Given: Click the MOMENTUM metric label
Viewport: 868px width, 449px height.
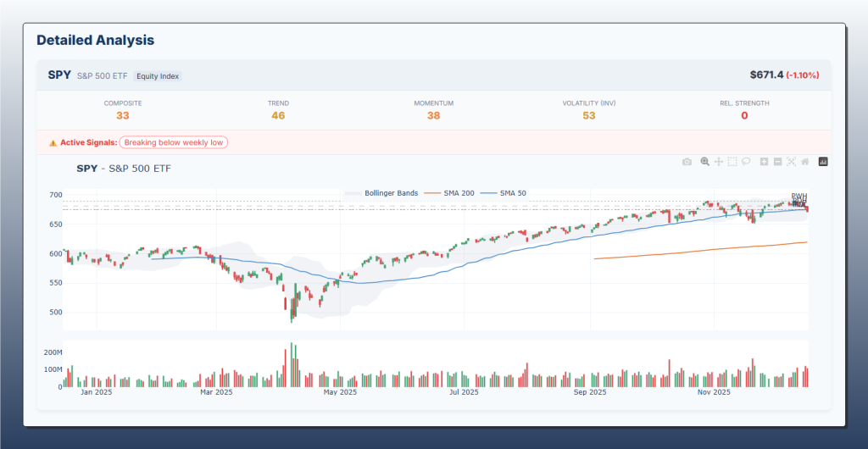Looking at the screenshot, I should point(433,103).
